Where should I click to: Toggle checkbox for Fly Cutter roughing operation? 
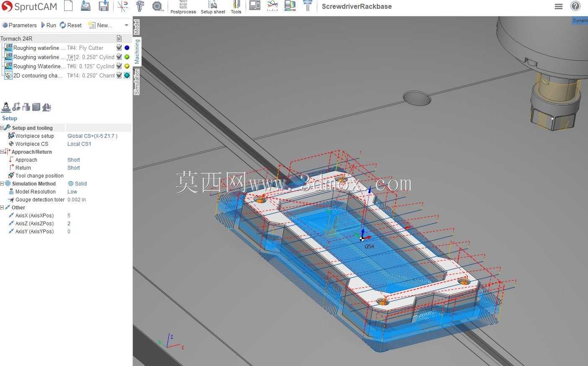(119, 48)
